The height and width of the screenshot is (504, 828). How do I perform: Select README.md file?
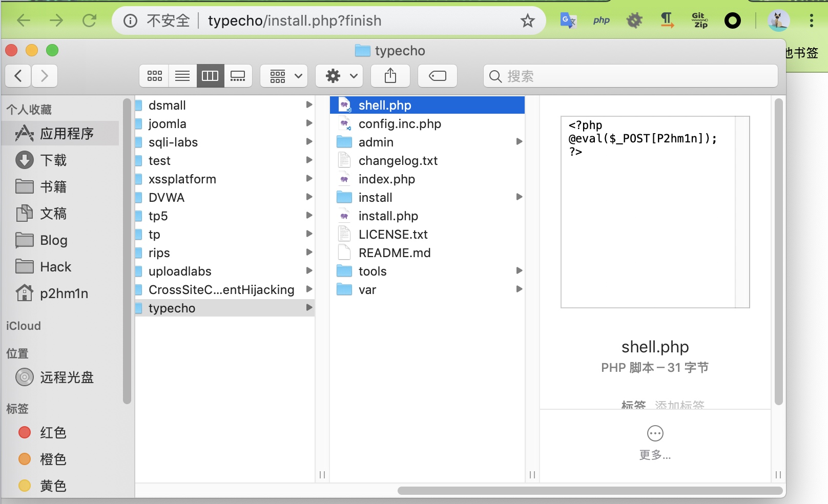click(427, 253)
